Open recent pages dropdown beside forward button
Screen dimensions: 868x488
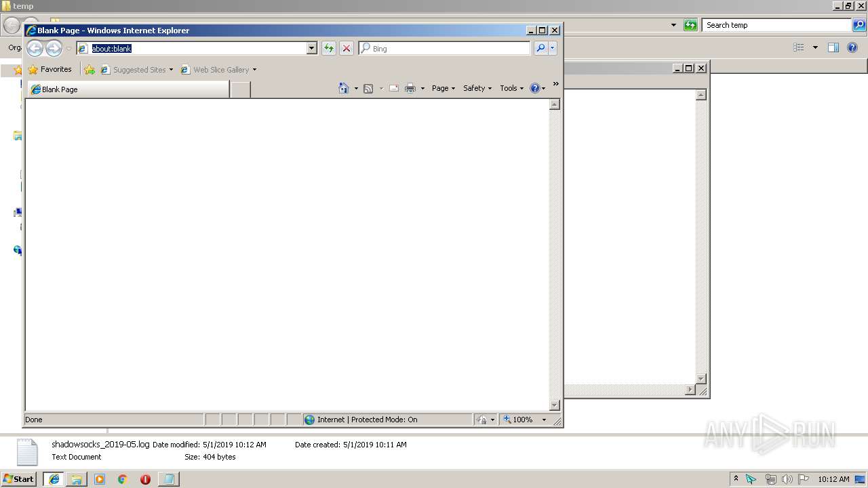(68, 49)
